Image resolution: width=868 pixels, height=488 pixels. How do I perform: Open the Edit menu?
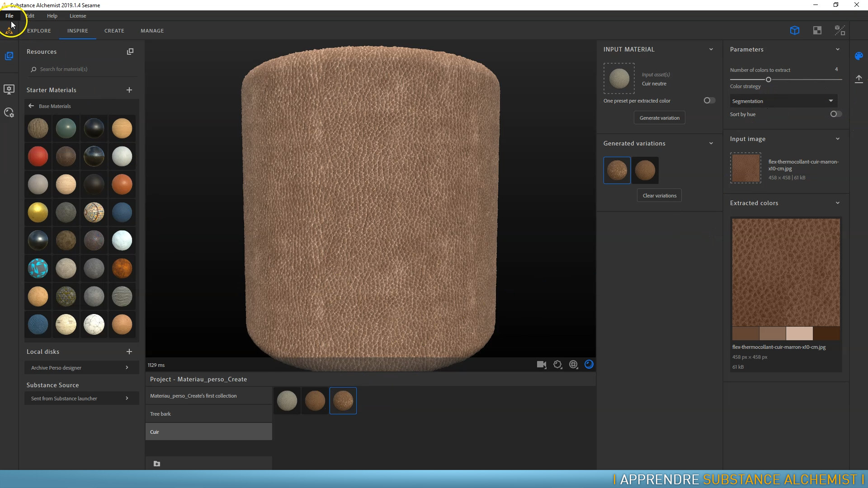(30, 16)
